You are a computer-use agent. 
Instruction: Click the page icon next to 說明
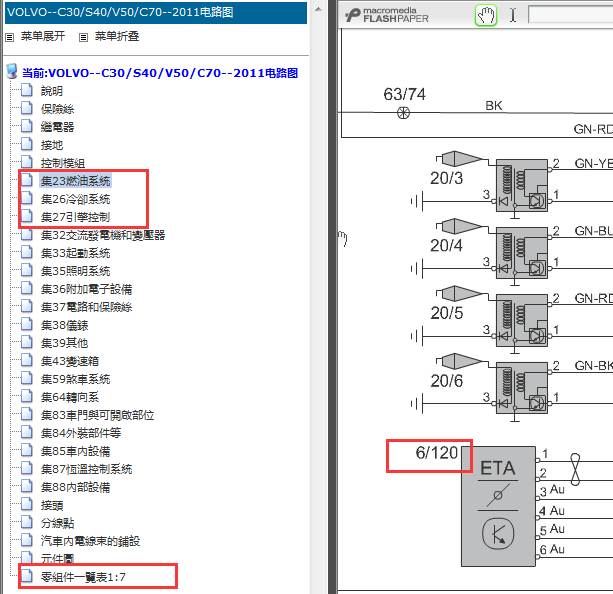point(27,90)
